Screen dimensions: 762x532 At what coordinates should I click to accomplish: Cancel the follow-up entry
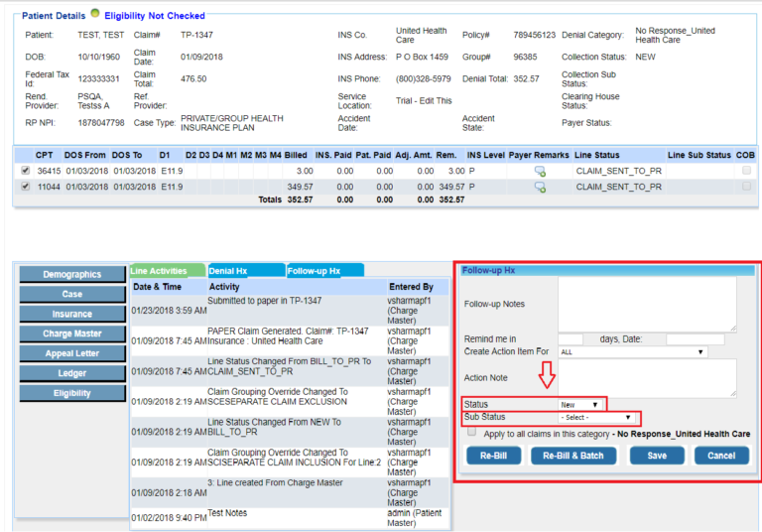[721, 456]
